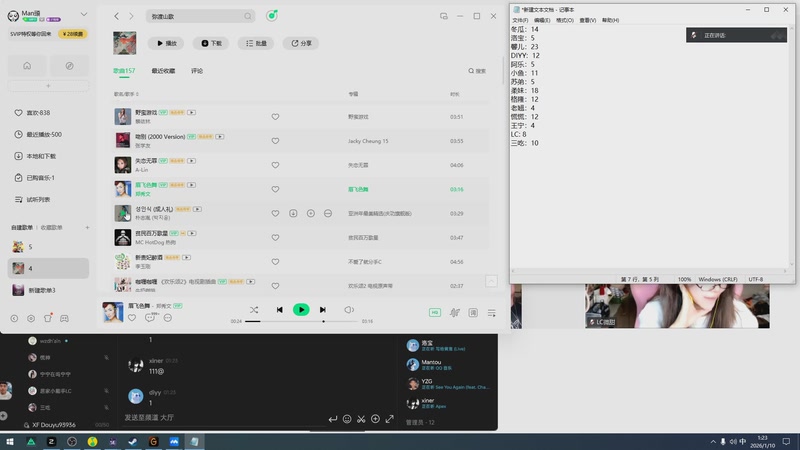Switch to the 评论 tab
This screenshot has width=800, height=450.
197,71
